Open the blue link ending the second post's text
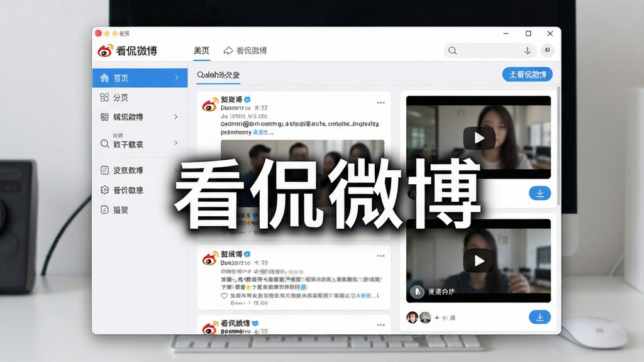This screenshot has width=644, height=362. pyautogui.click(x=365, y=295)
